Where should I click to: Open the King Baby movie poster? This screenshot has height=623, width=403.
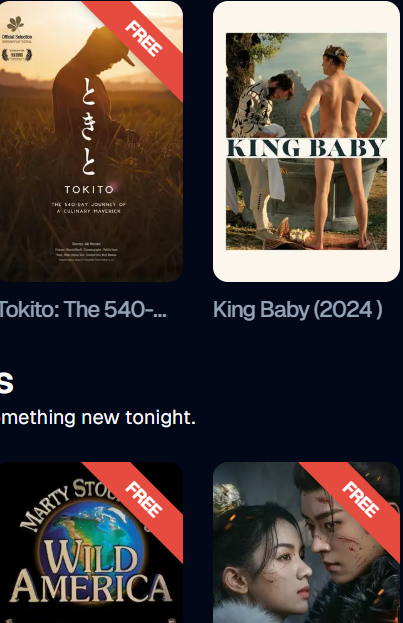tap(306, 141)
